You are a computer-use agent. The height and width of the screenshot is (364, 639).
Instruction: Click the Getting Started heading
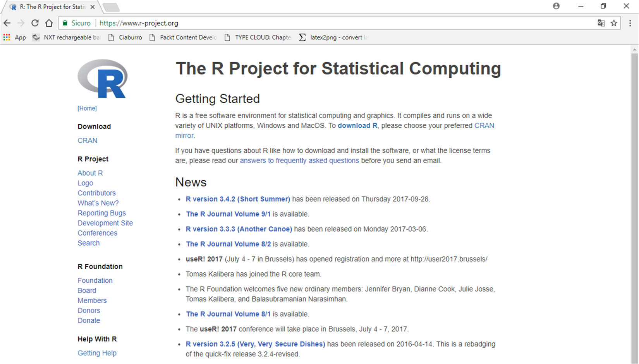pos(218,99)
